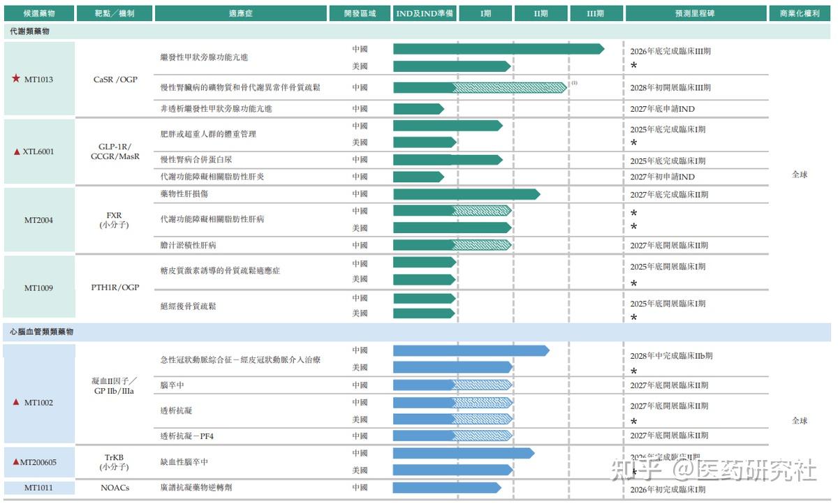Click the superscript footnote marker (1)
This screenshot has width=838, height=504.
575,83
